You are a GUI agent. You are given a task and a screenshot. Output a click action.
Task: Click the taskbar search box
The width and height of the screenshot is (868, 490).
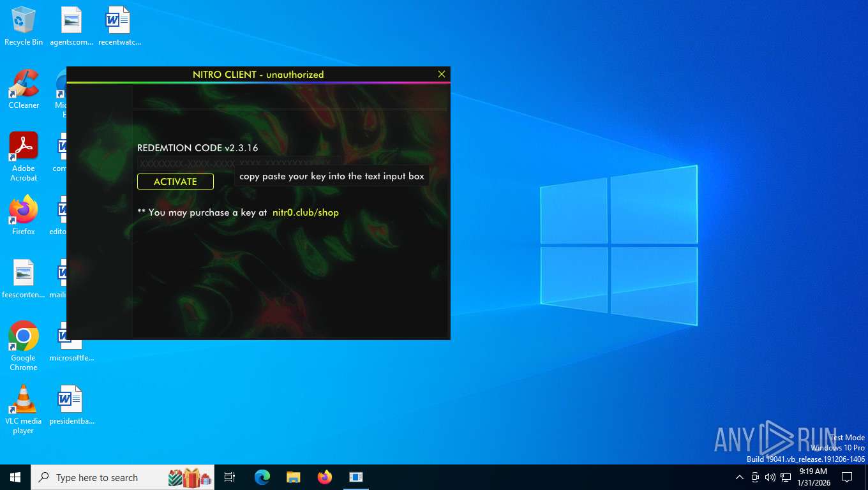[x=123, y=477]
